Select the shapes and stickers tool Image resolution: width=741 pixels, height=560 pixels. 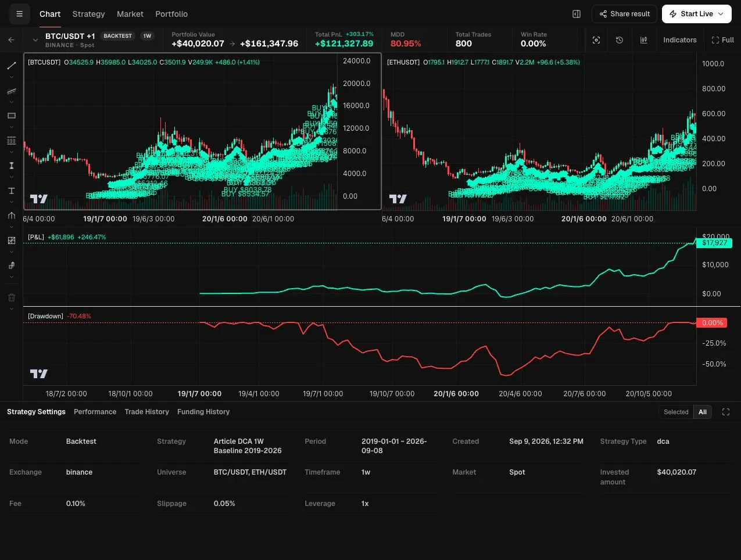11,265
